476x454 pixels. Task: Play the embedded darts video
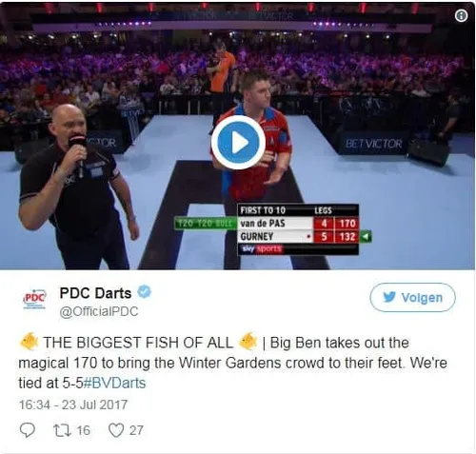[238, 143]
